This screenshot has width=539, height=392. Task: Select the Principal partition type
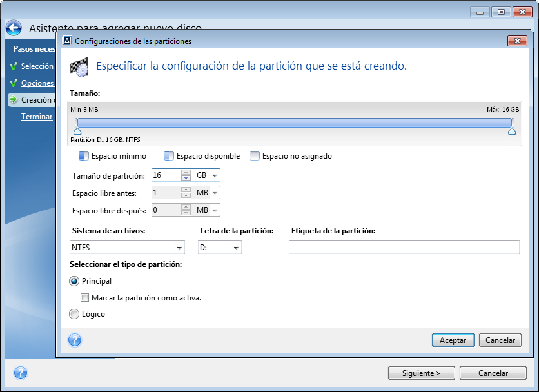click(x=74, y=281)
